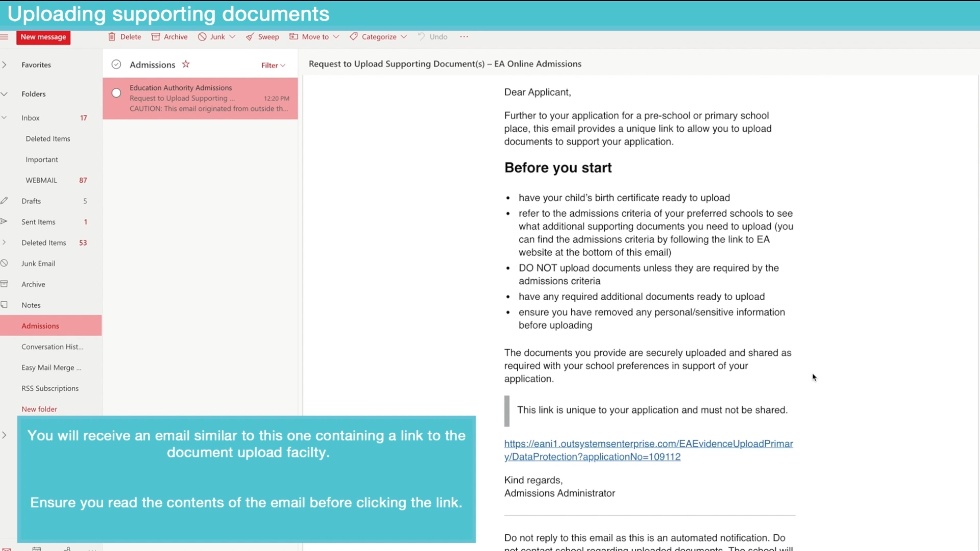Image resolution: width=980 pixels, height=551 pixels.
Task: Collapse the Inbox folder tree
Action: click(x=4, y=118)
